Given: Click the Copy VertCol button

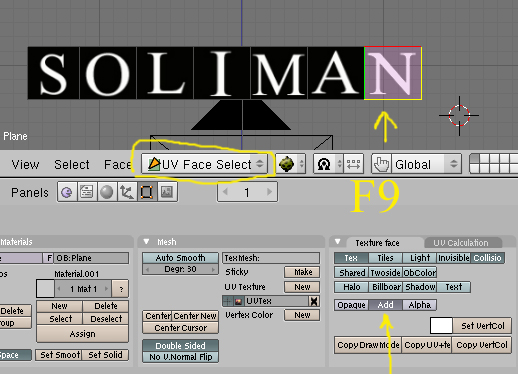Looking at the screenshot, I should (482, 345).
